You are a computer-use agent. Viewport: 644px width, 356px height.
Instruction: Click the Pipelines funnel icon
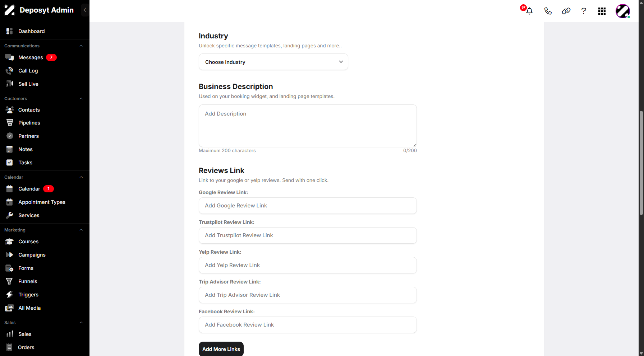[10, 123]
